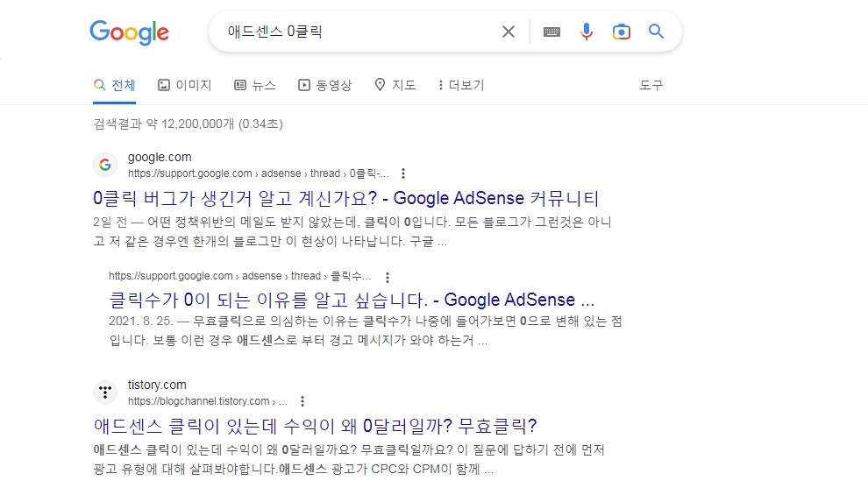Switch to the 뉴스 tab
868x488 pixels.
tap(254, 85)
